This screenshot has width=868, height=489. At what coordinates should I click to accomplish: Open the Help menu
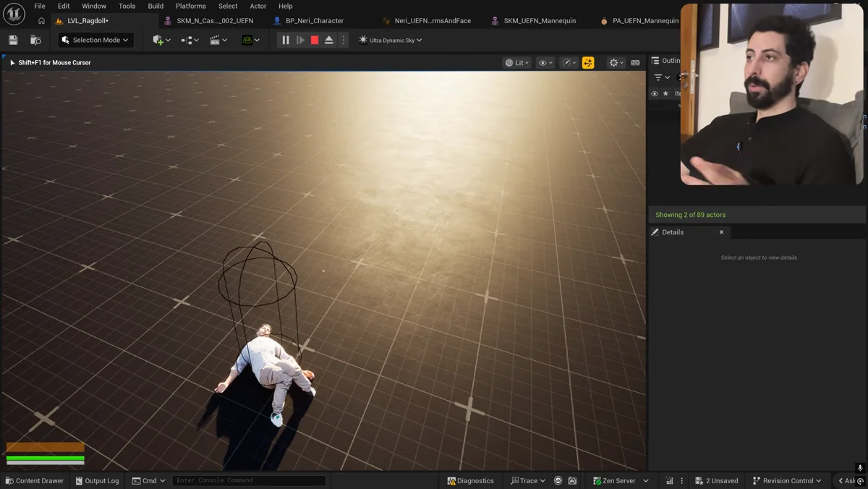tap(286, 6)
